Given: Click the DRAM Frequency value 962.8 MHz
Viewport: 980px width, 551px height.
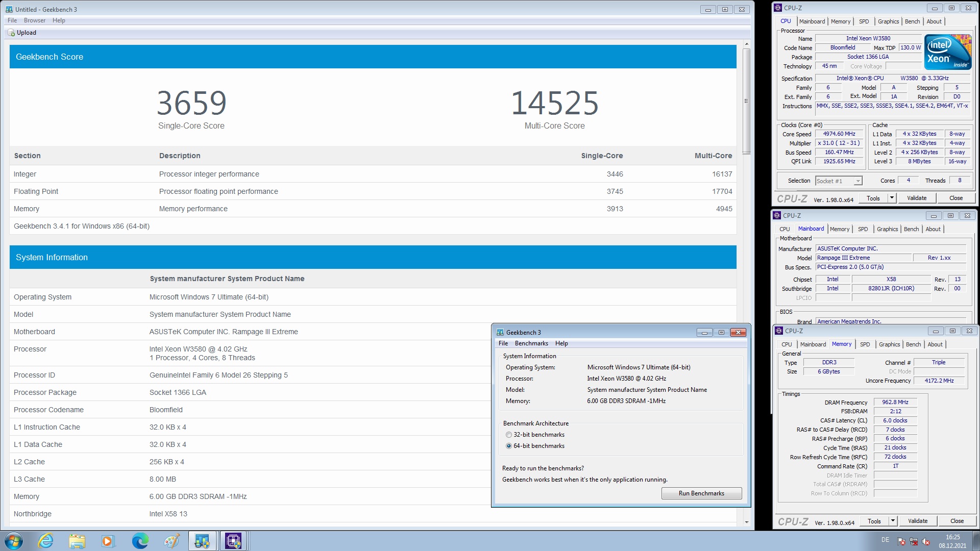Looking at the screenshot, I should point(895,402).
